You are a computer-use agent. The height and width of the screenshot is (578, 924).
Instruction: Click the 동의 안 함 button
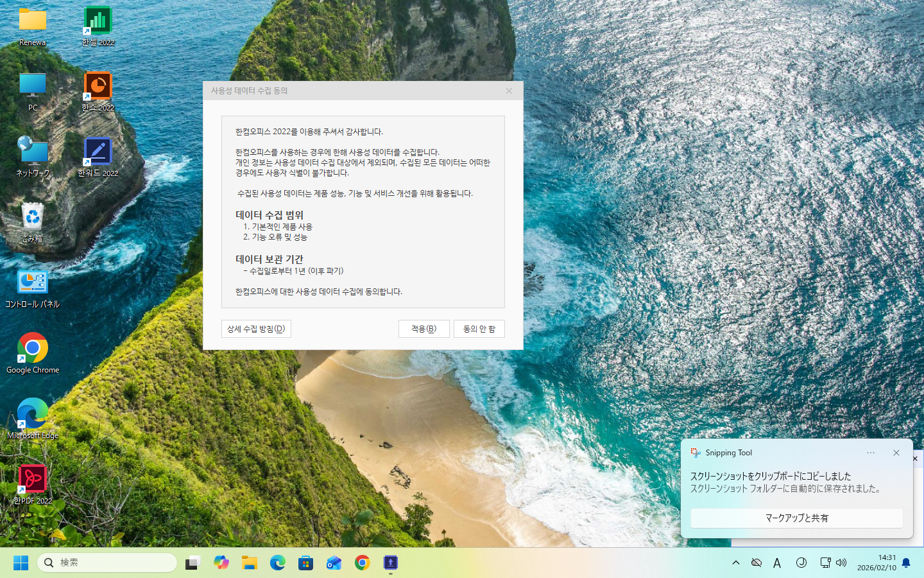(x=479, y=329)
